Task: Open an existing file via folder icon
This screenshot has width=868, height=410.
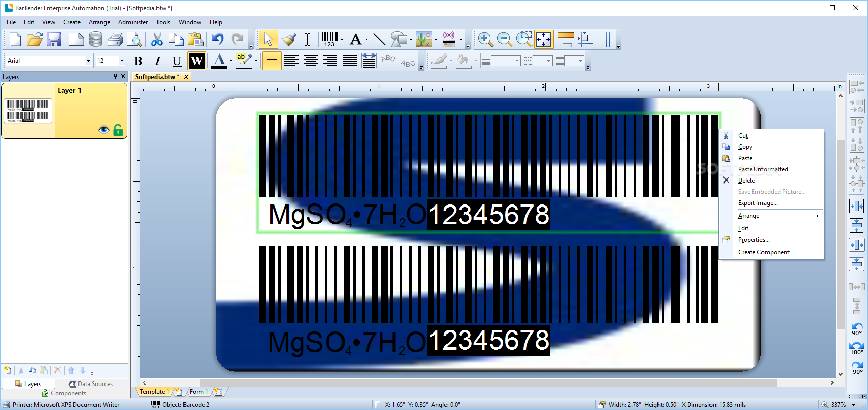Action: [x=35, y=39]
